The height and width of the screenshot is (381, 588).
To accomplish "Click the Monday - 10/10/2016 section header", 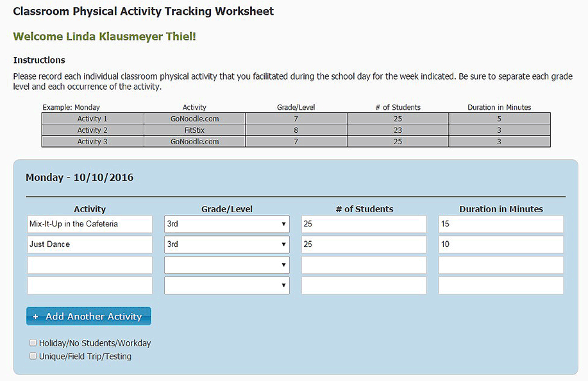I will coord(78,177).
